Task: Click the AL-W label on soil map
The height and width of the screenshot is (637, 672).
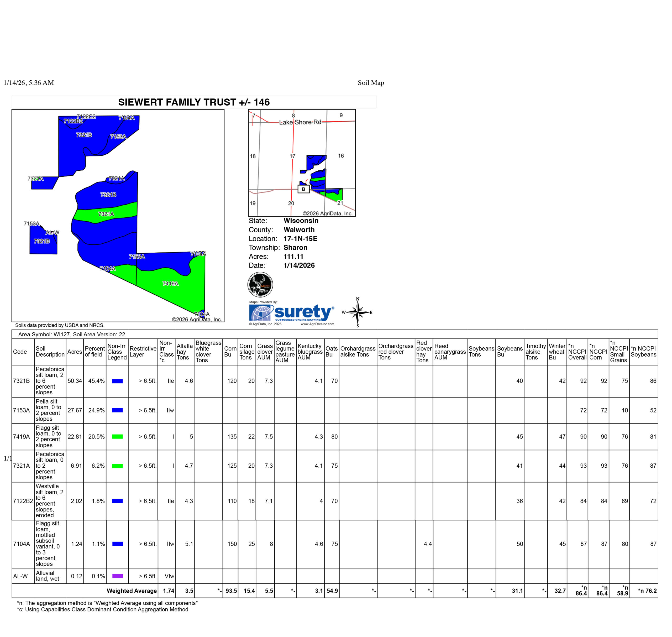Action: tap(52, 233)
